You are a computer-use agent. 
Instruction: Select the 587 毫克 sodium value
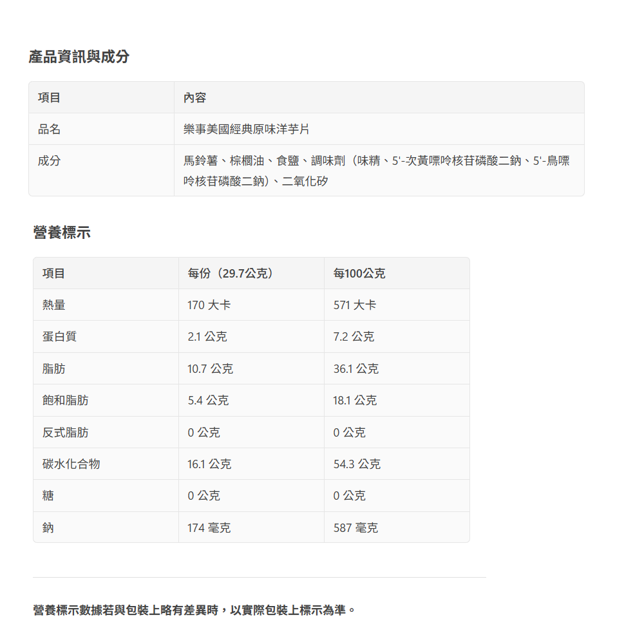click(x=355, y=528)
